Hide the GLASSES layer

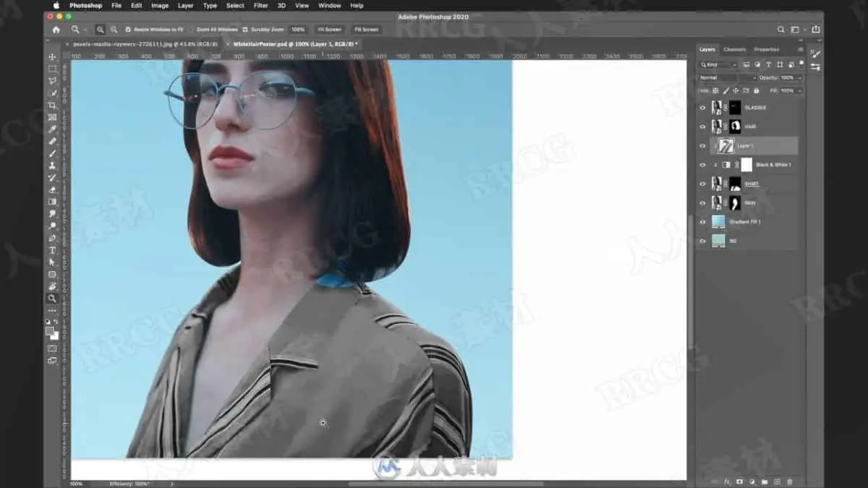click(x=702, y=108)
